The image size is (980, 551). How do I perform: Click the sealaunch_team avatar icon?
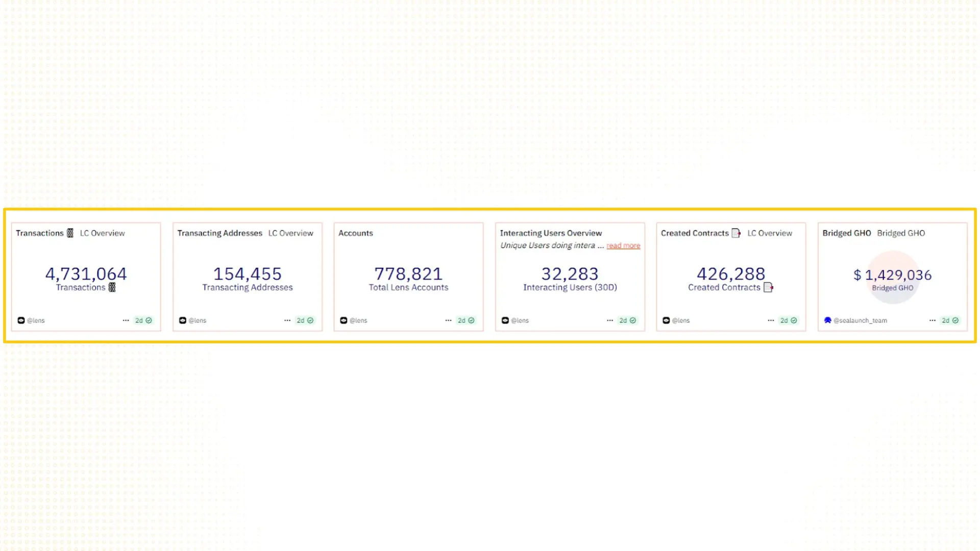[827, 320]
